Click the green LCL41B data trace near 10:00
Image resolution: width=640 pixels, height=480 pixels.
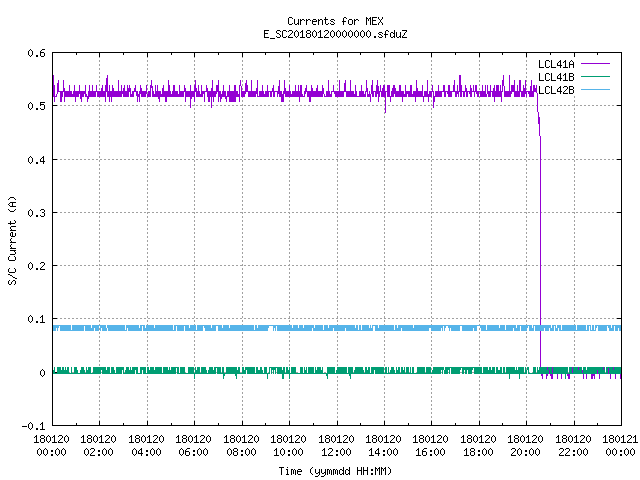(x=289, y=371)
